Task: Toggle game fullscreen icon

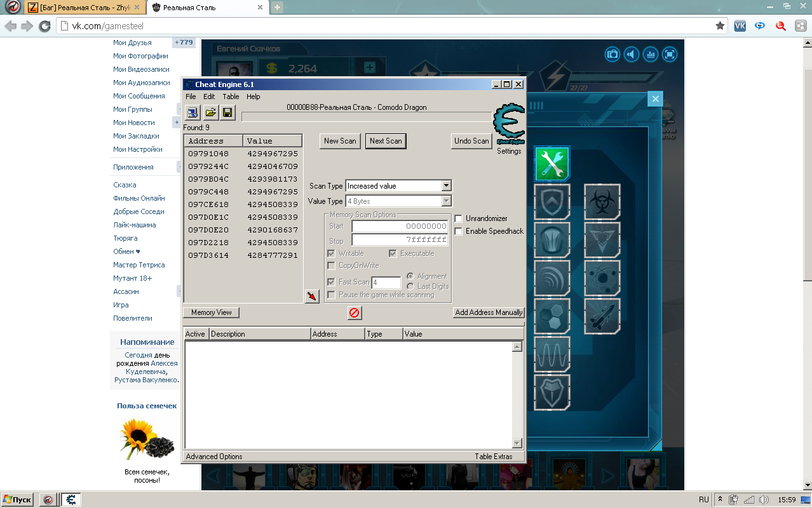Action: click(670, 55)
